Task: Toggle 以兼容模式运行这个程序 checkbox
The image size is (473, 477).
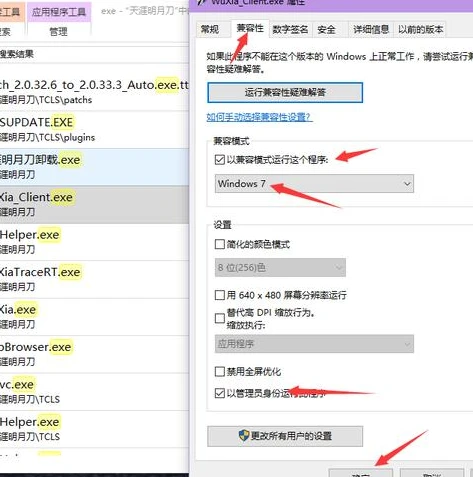Action: coord(220,160)
